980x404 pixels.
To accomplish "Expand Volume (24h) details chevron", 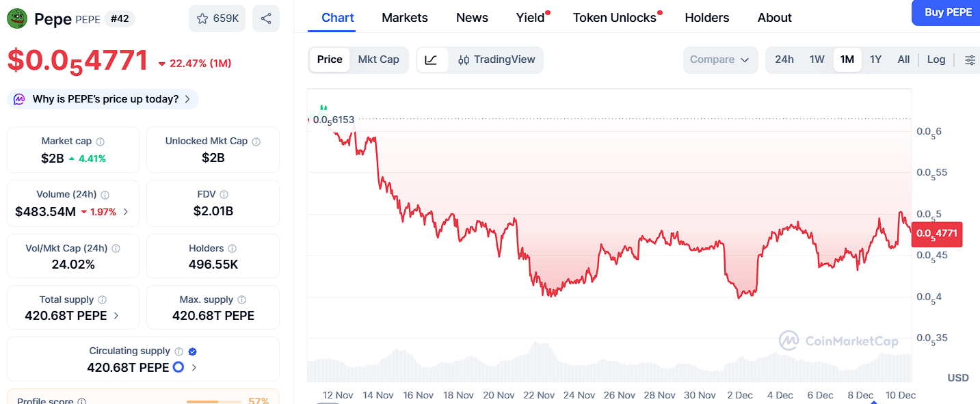I will coord(126,212).
